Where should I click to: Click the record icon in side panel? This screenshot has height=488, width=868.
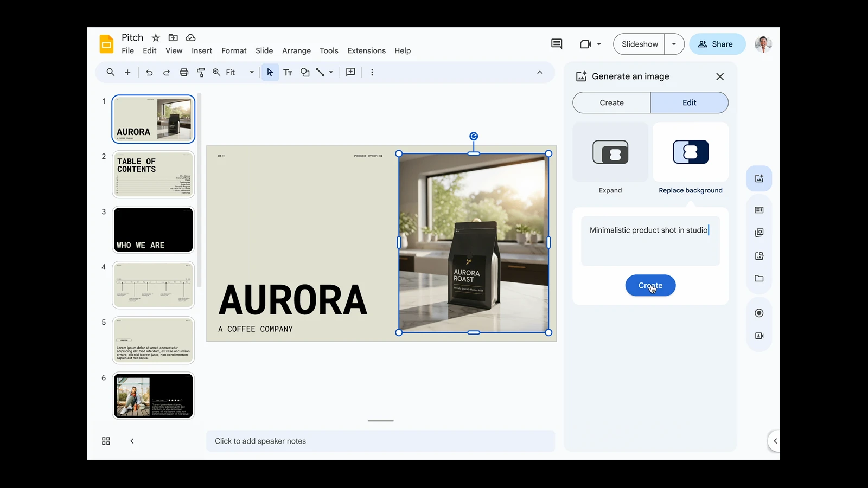tap(759, 313)
